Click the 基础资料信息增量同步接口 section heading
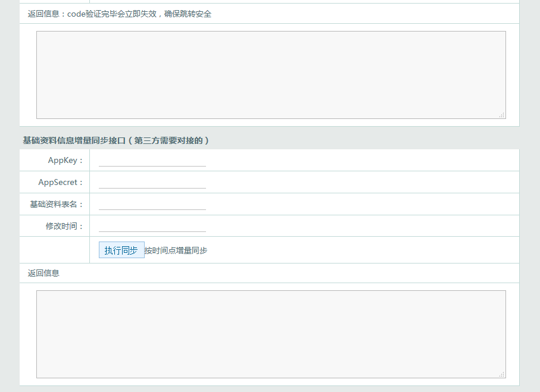 [x=116, y=140]
